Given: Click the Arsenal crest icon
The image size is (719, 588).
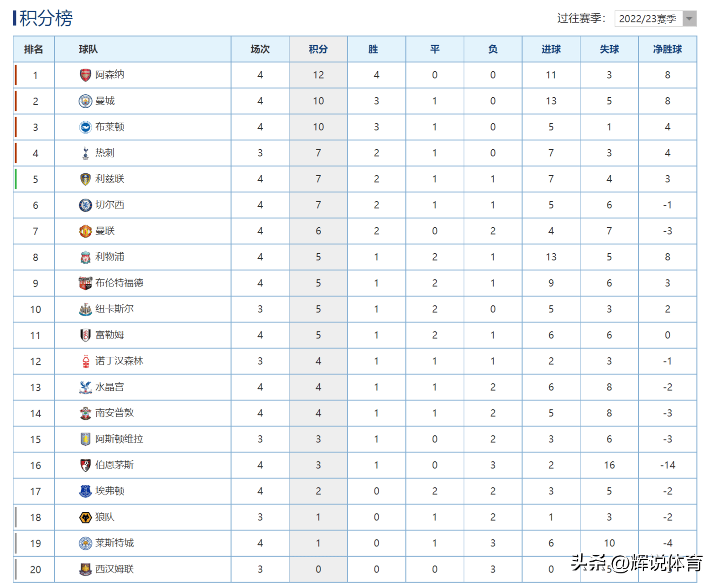Looking at the screenshot, I should click(x=85, y=75).
